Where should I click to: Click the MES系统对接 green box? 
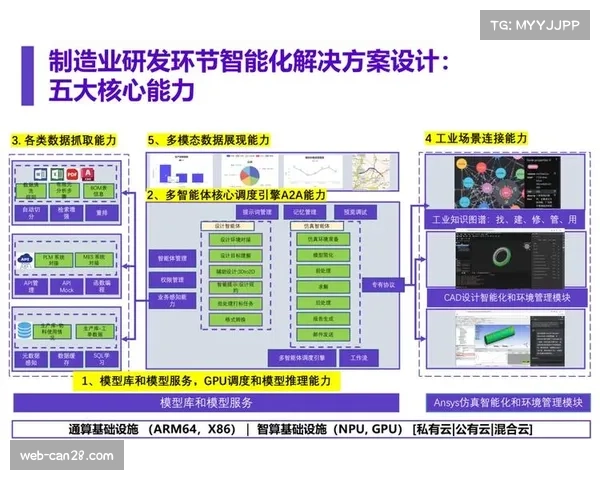94,260
